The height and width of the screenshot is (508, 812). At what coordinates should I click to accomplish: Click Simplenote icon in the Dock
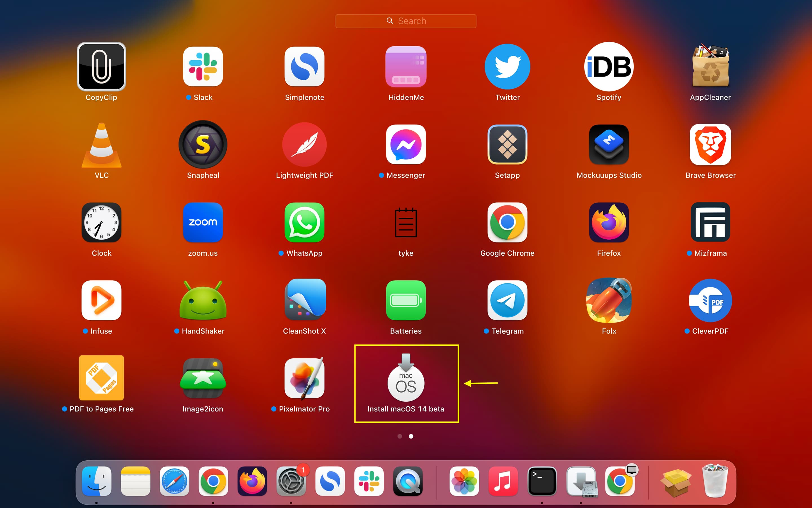[x=330, y=481]
